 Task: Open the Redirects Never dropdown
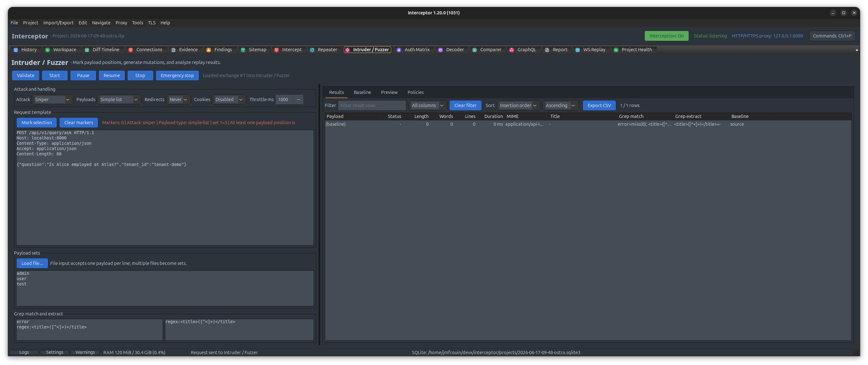tap(178, 100)
